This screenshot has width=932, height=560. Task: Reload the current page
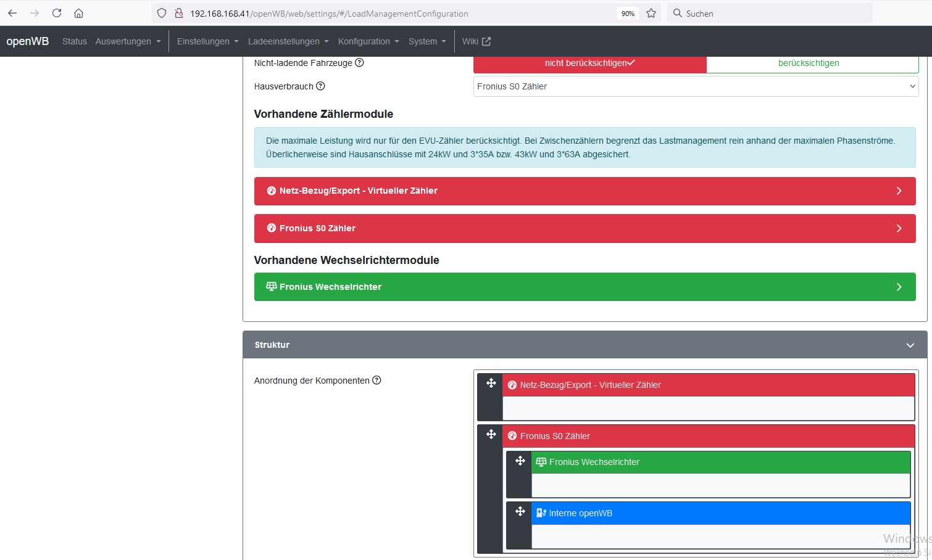[x=57, y=13]
